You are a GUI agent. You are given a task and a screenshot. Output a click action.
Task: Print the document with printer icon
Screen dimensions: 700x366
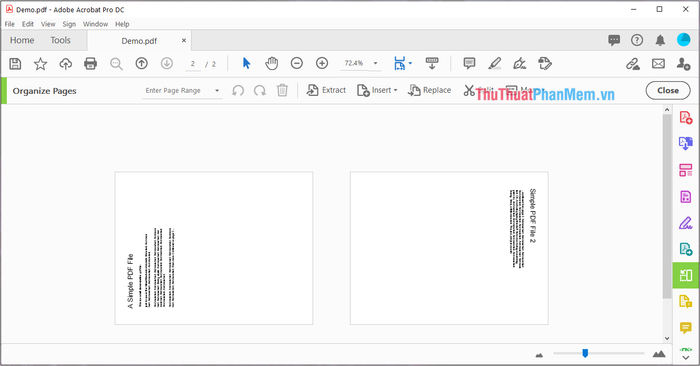(x=91, y=64)
